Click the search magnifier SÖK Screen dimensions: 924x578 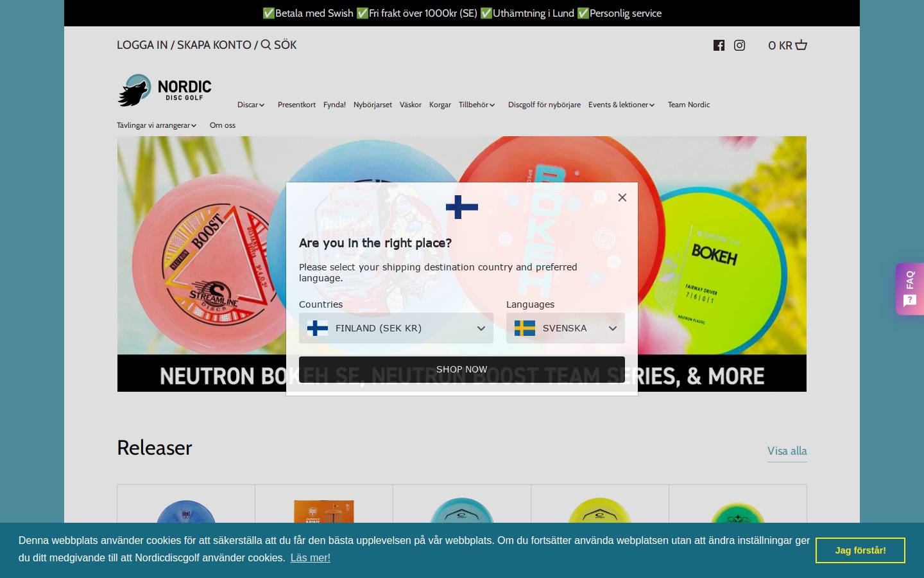(x=278, y=45)
